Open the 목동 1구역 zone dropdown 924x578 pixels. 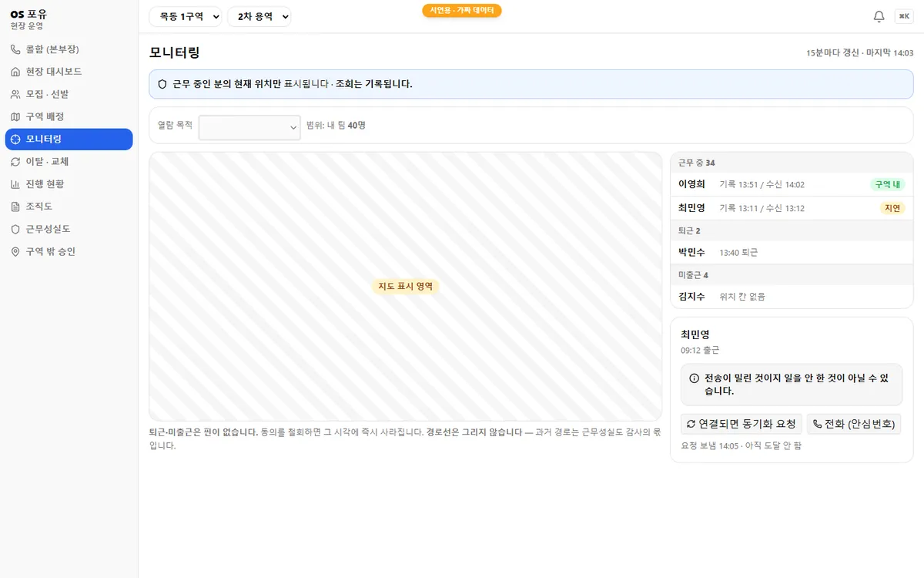click(186, 16)
